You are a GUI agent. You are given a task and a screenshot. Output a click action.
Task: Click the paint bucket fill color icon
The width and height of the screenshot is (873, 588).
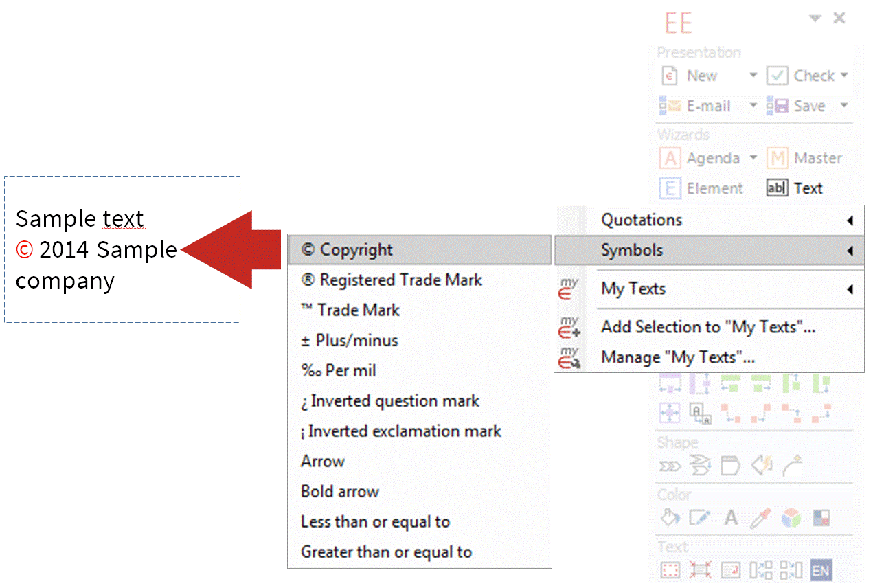[x=670, y=517]
